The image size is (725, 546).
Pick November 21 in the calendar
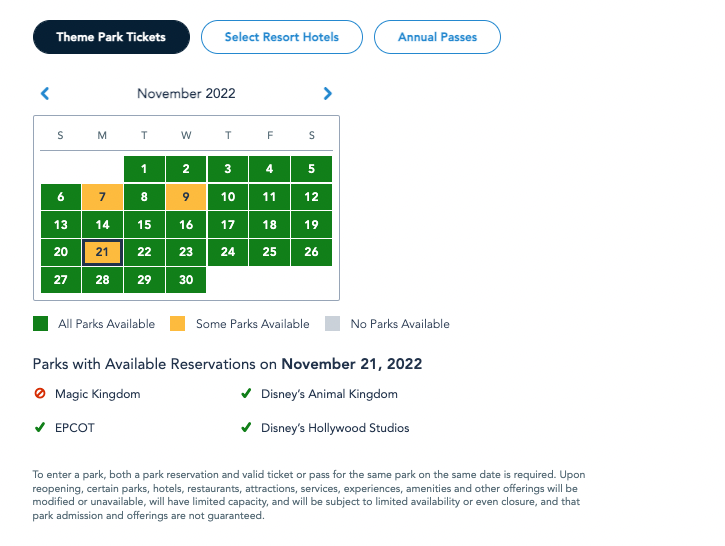click(x=102, y=252)
